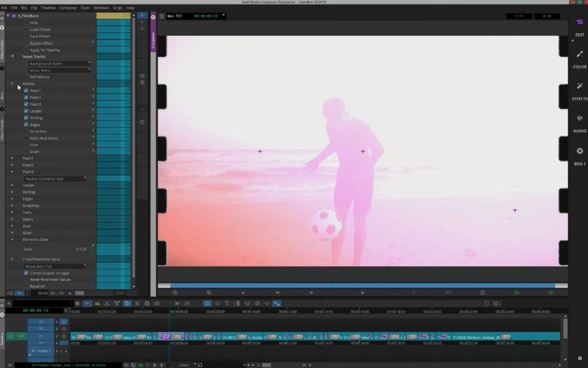Enable the Scratches checkbox
This screenshot has height=368, width=588.
pyautogui.click(x=26, y=131)
